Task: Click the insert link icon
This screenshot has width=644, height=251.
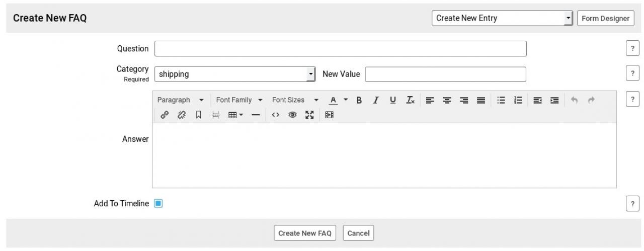Action: tap(164, 115)
